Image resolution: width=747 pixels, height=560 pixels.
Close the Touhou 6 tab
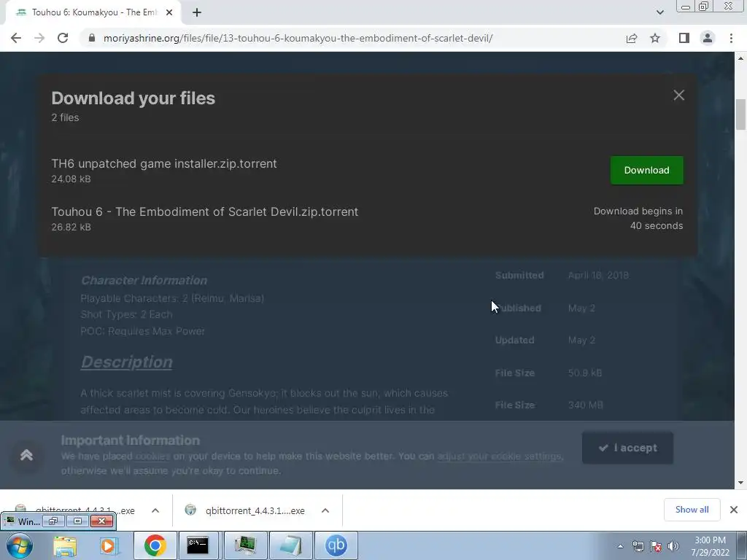[x=169, y=12]
